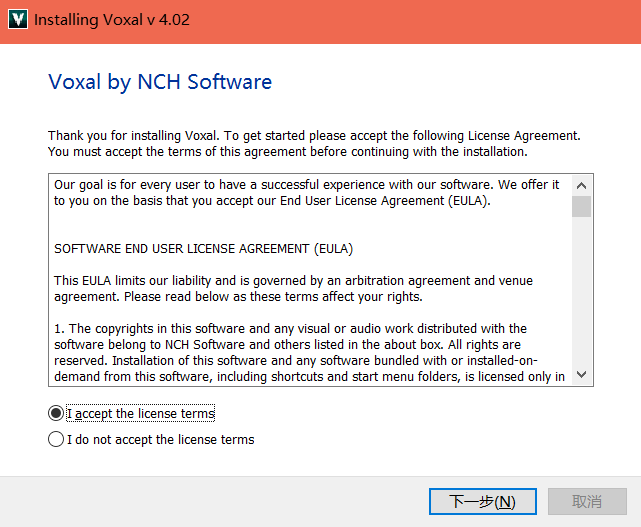This screenshot has height=527, width=641.
Task: Click the license scrollbar thumb
Action: click(581, 206)
